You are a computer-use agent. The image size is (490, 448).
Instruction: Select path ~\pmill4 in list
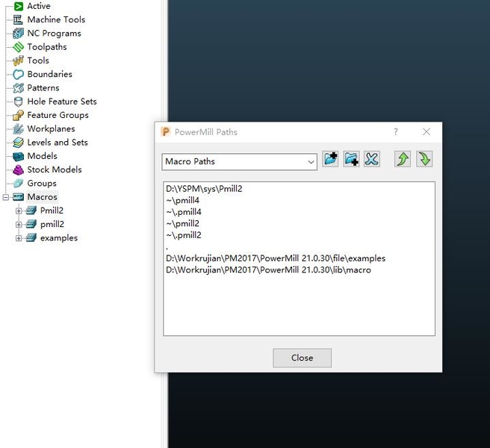(x=182, y=200)
